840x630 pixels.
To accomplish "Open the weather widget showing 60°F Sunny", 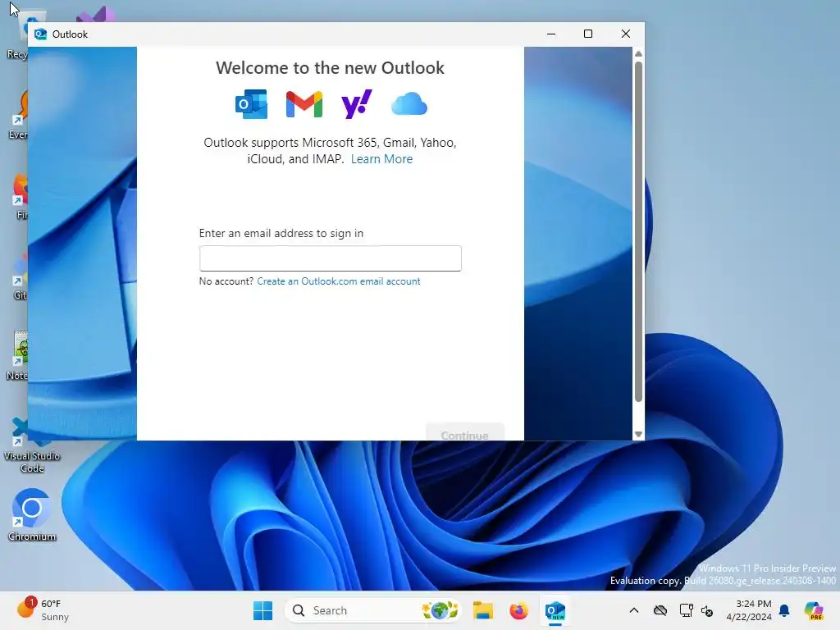I will 43,610.
